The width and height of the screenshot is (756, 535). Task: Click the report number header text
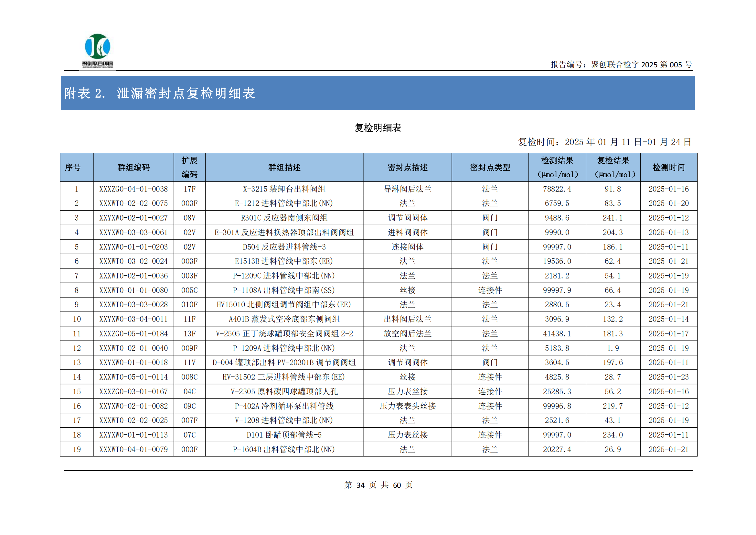tap(621, 65)
